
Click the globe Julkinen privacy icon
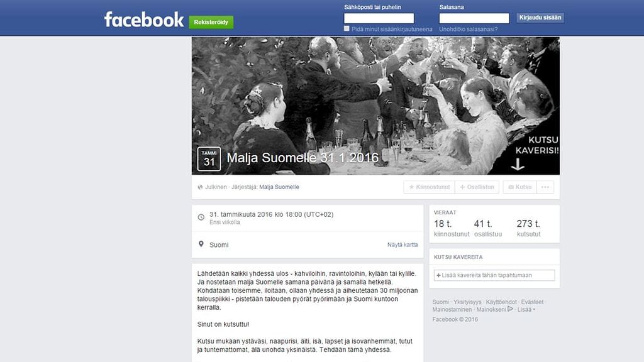point(201,187)
